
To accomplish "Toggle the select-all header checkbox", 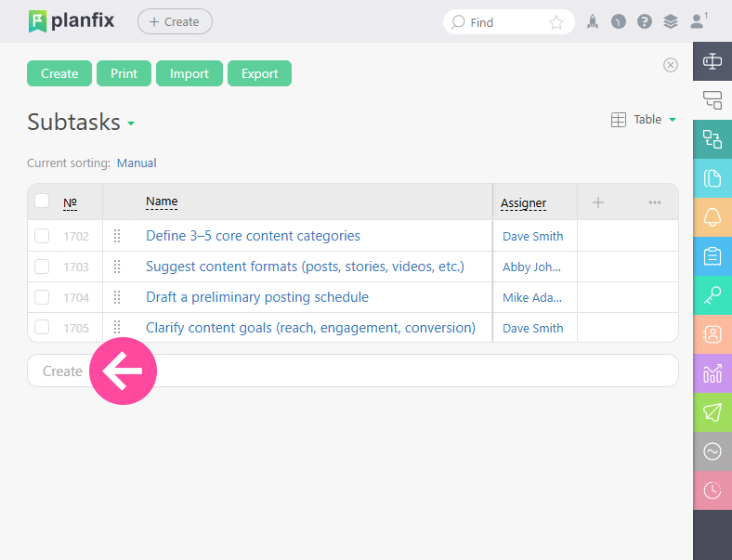I will coord(42,202).
